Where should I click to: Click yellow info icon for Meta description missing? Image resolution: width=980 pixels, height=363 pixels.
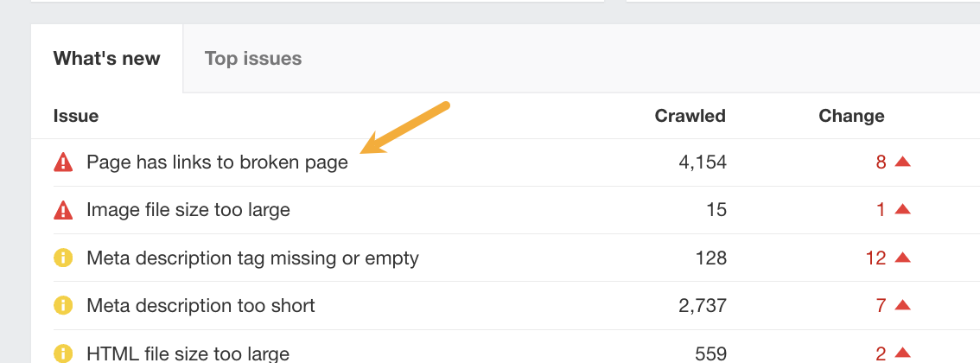pyautogui.click(x=63, y=258)
